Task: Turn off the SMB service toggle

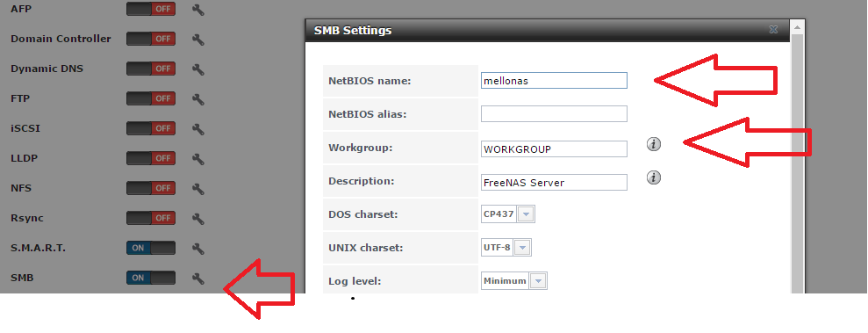Action: pyautogui.click(x=151, y=278)
